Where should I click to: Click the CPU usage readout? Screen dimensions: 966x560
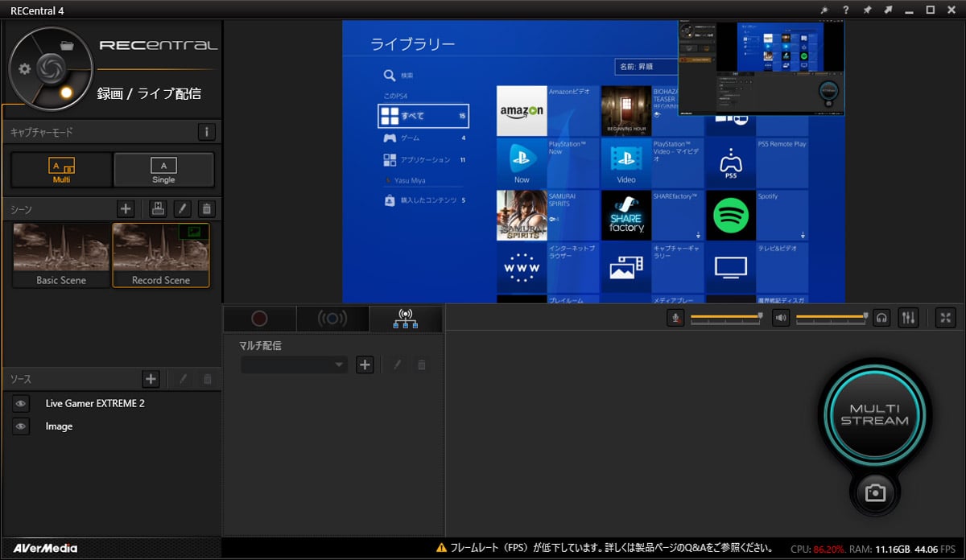tap(818, 548)
